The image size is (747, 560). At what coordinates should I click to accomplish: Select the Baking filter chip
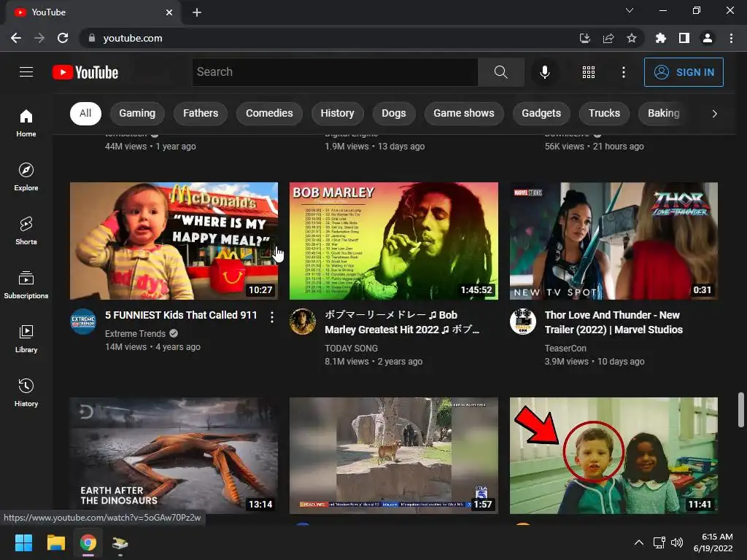pos(663,113)
